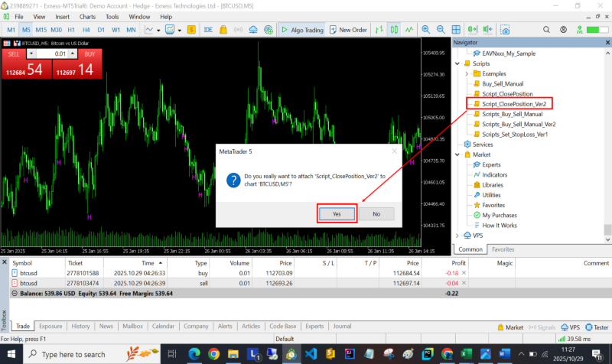Zoom in on the chart
This screenshot has width=612, height=364.
(x=426, y=30)
